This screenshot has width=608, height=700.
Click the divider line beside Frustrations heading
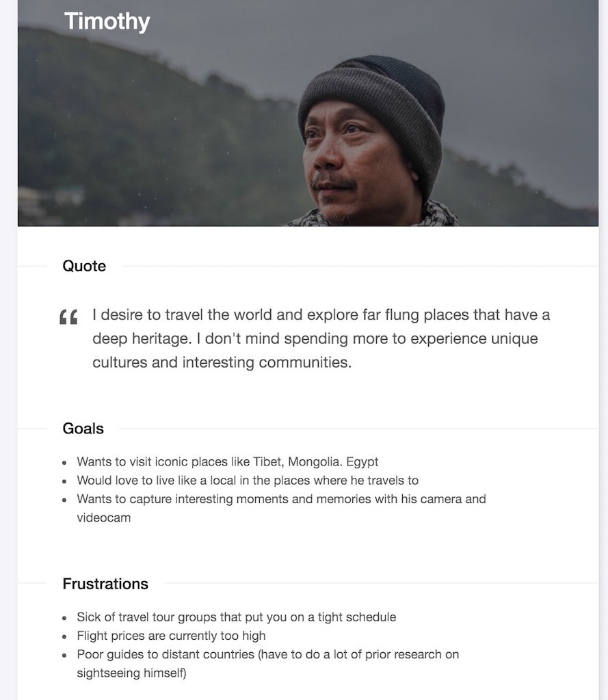point(381,583)
